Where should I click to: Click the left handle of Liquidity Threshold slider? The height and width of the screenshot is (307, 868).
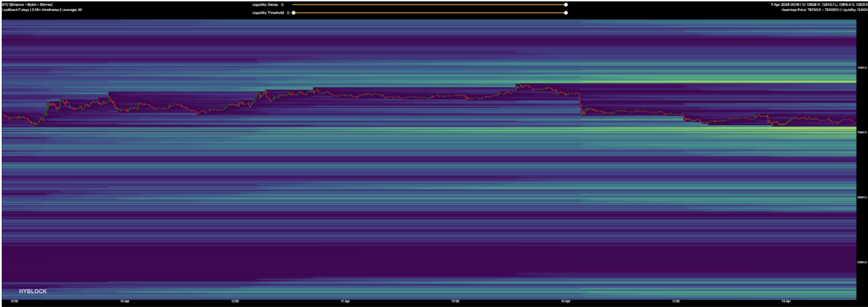pyautogui.click(x=294, y=13)
